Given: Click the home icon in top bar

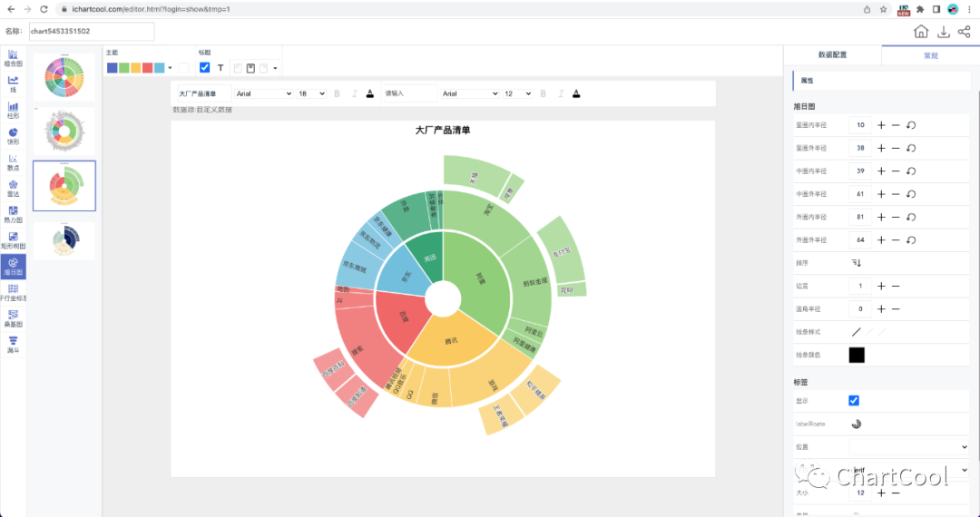Looking at the screenshot, I should coord(920,32).
